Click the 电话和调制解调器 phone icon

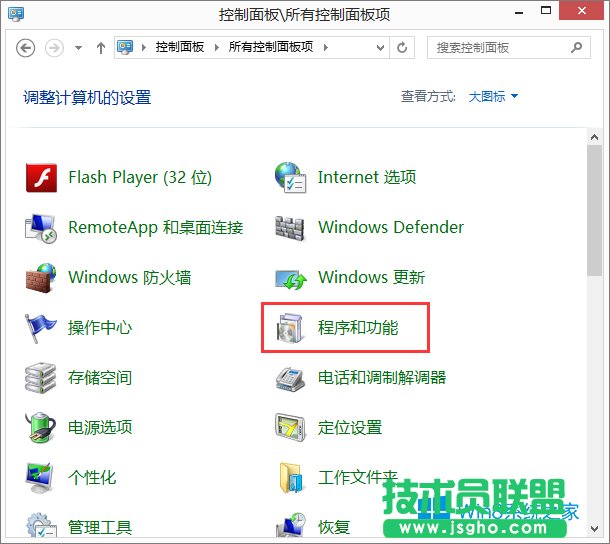pos(290,379)
